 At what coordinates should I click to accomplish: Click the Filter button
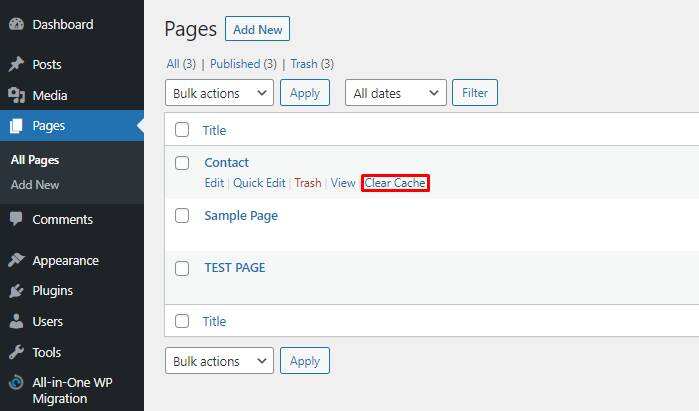pos(475,93)
